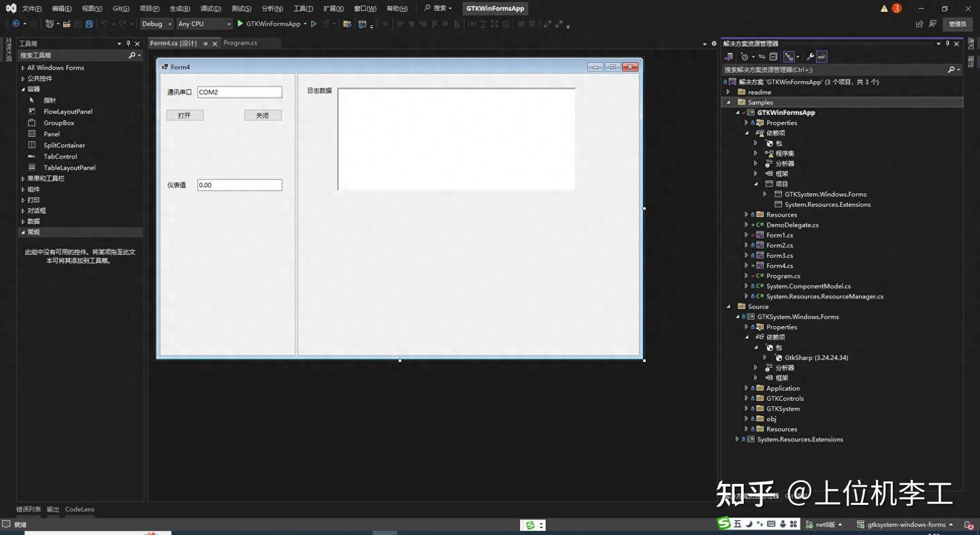Start debugging with the green GTKWinFormsApp play icon
This screenshot has height=535, width=980.
240,24
